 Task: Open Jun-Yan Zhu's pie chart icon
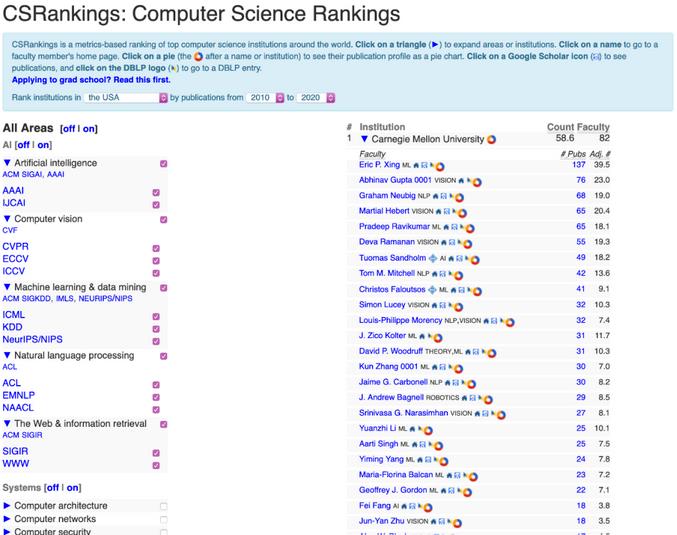click(x=457, y=523)
